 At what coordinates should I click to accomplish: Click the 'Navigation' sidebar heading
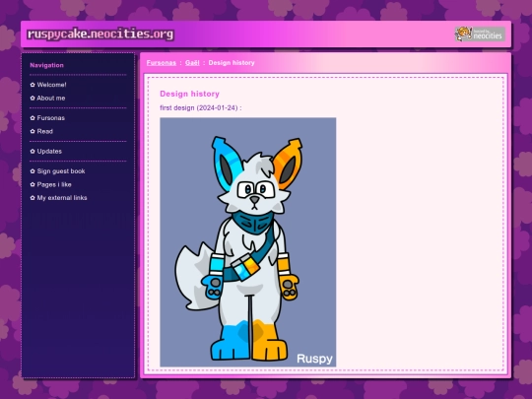[x=47, y=65]
